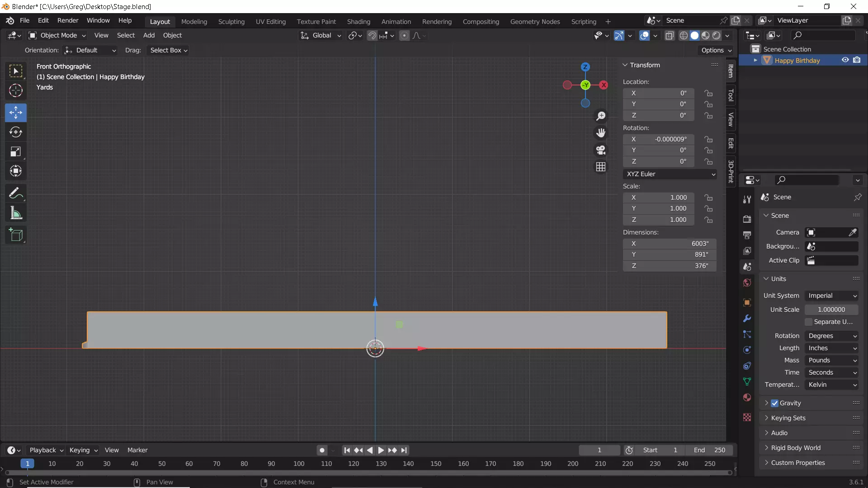The image size is (868, 488).
Task: Click the Unit Scale value field
Action: click(x=831, y=310)
